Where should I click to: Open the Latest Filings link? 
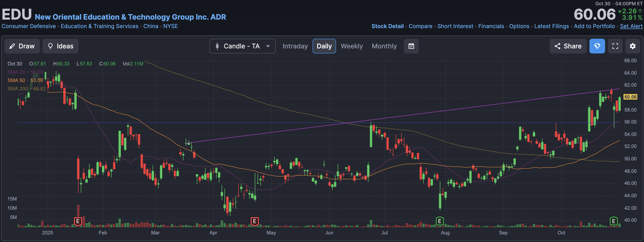(x=551, y=26)
